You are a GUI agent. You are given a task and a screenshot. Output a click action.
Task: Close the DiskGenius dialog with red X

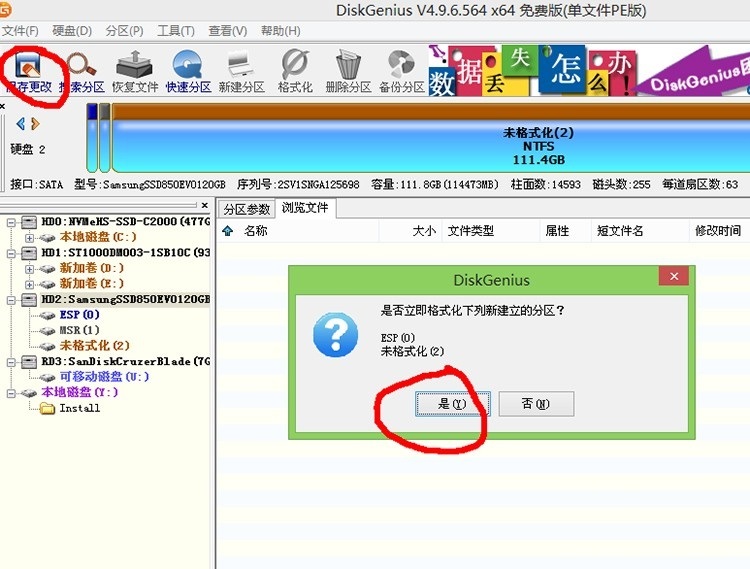pos(674,276)
